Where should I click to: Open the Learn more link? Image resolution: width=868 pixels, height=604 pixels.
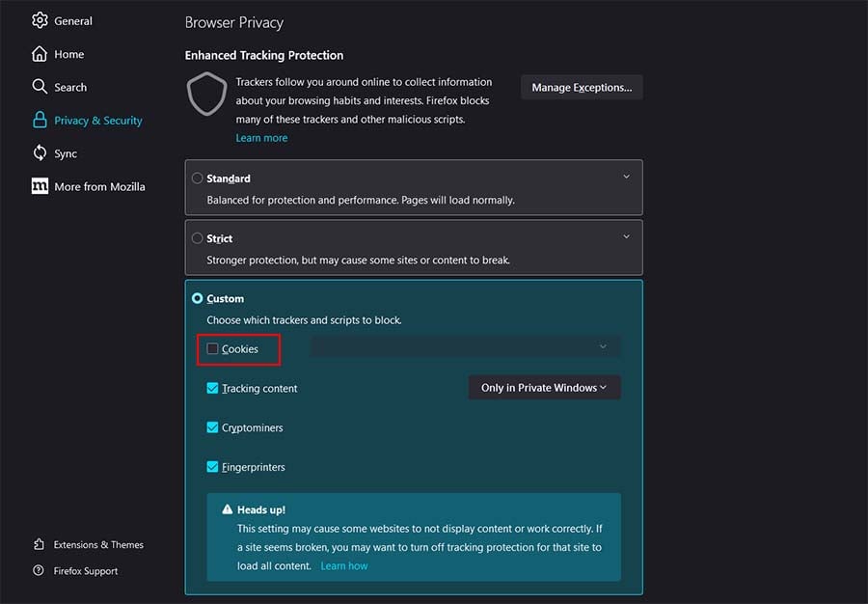(261, 138)
